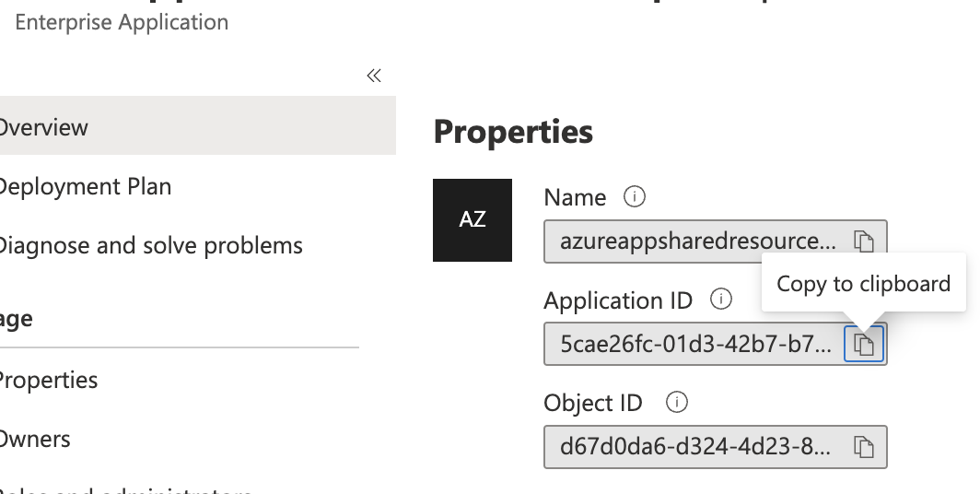Go to Deployment Plan in sidebar

85,186
